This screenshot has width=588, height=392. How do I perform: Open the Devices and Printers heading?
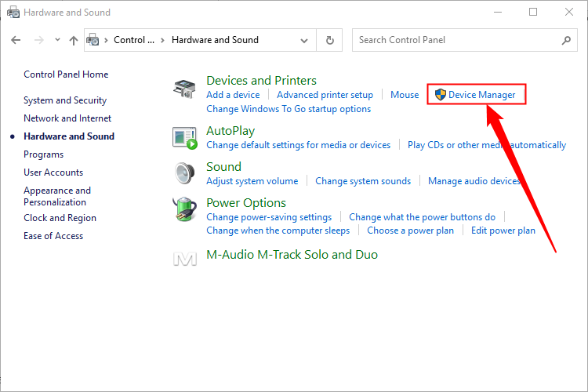click(261, 80)
